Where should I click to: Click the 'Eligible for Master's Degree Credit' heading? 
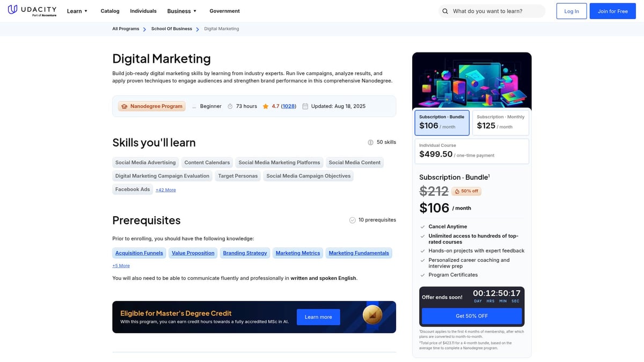coord(176,313)
